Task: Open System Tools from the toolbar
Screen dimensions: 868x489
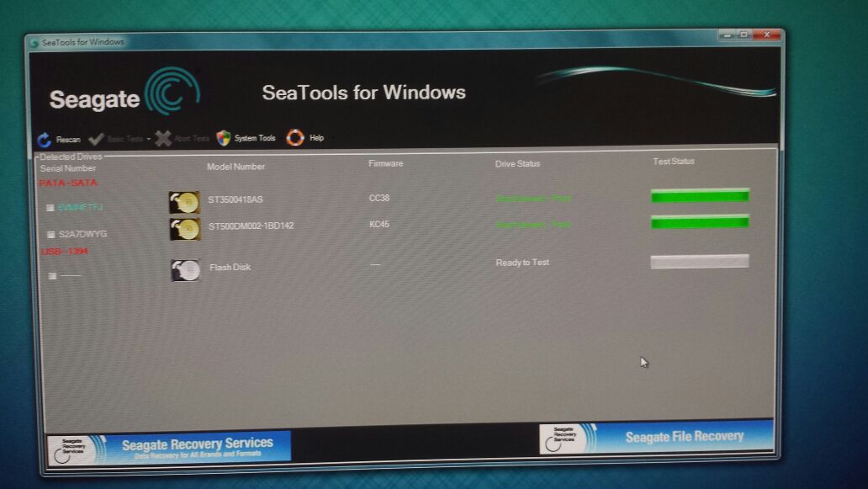Action: click(246, 138)
